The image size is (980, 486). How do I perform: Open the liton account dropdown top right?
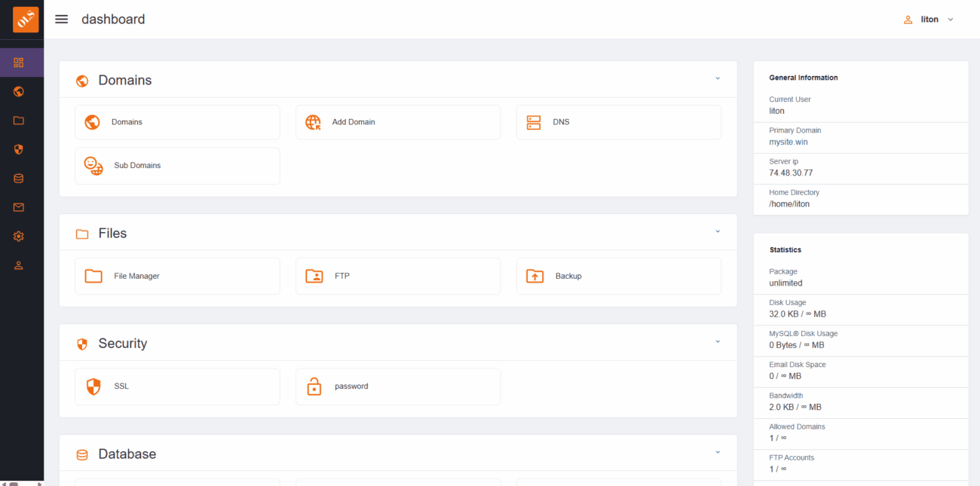click(950, 19)
